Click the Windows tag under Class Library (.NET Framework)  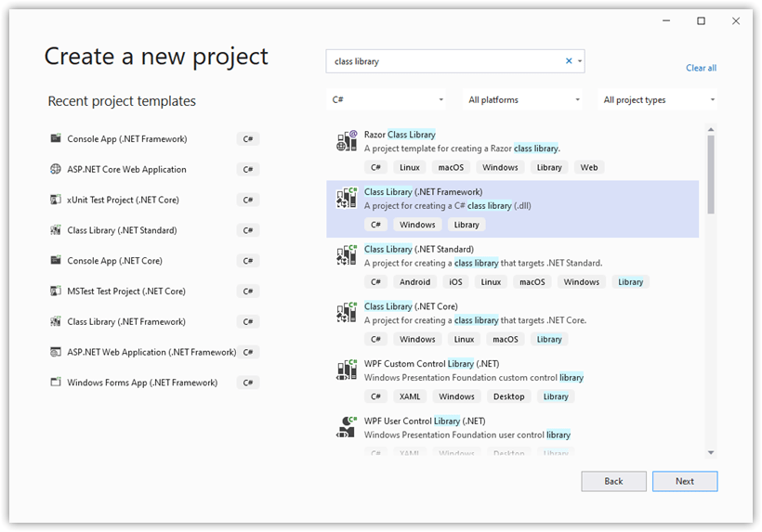[x=417, y=225]
